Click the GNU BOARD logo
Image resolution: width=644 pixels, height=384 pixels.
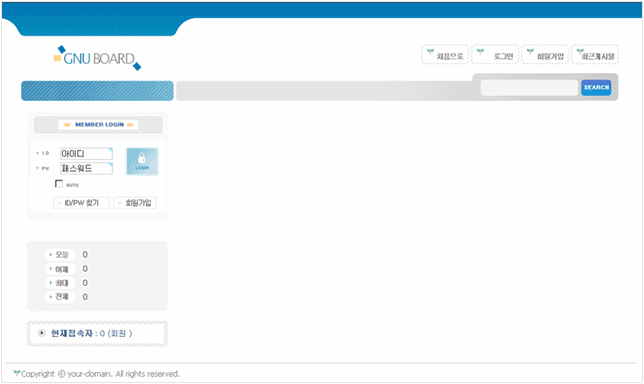coord(97,58)
